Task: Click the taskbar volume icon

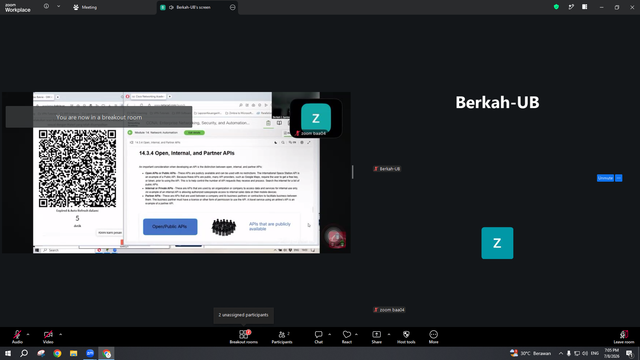Action: (x=585, y=353)
